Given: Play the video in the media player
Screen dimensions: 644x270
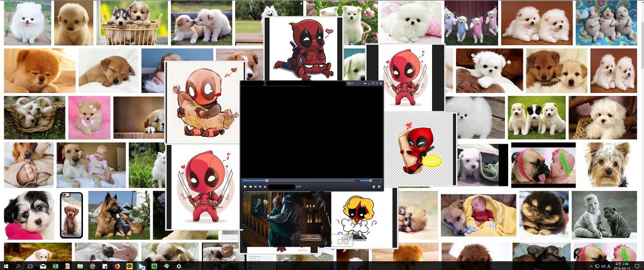Looking at the screenshot, I should (x=245, y=186).
